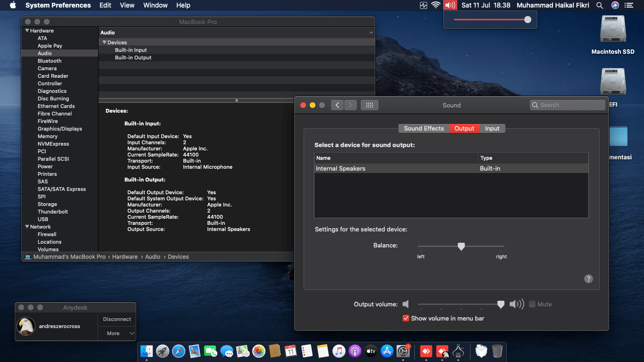Collapse the Devices disclosure triangle
The image size is (644, 362).
(x=104, y=42)
